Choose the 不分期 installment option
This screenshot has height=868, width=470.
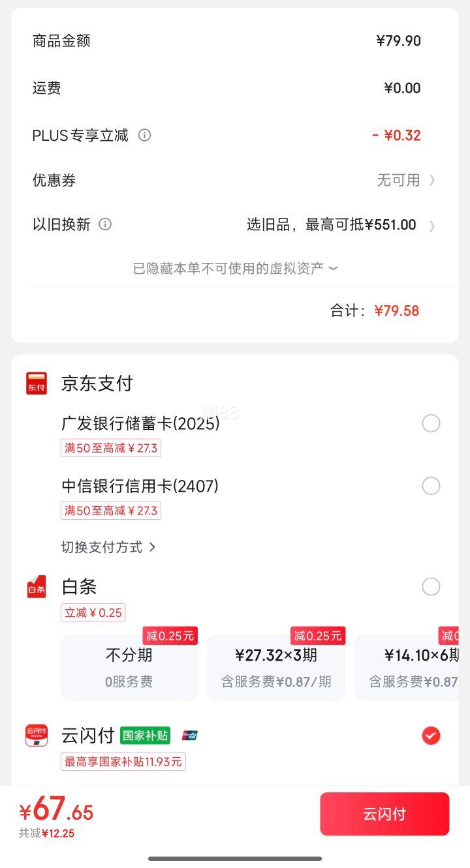(x=129, y=667)
